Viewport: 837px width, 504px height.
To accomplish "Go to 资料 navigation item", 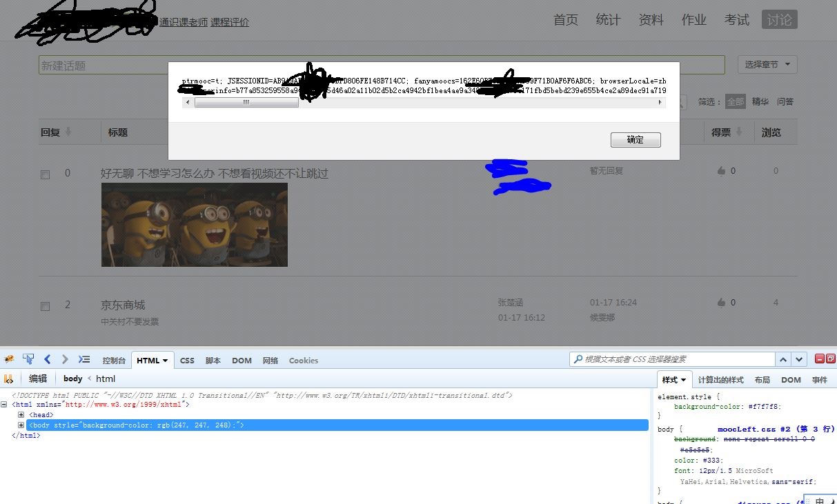I will coord(651,20).
